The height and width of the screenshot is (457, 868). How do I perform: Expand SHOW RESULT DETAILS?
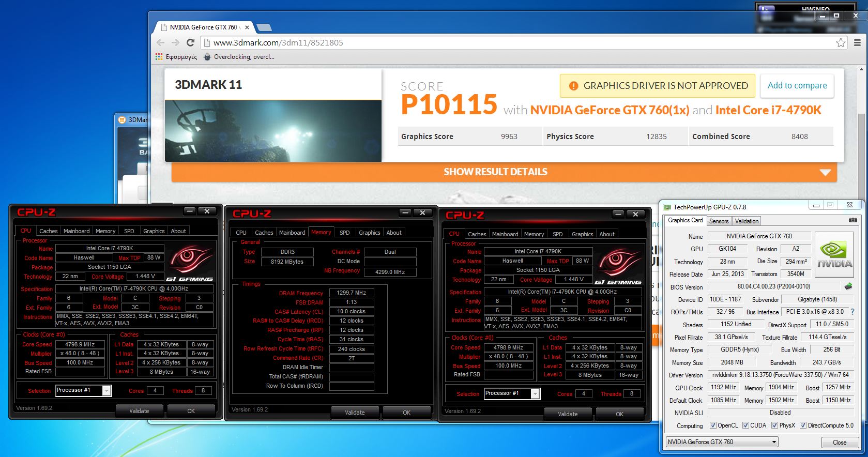(504, 172)
